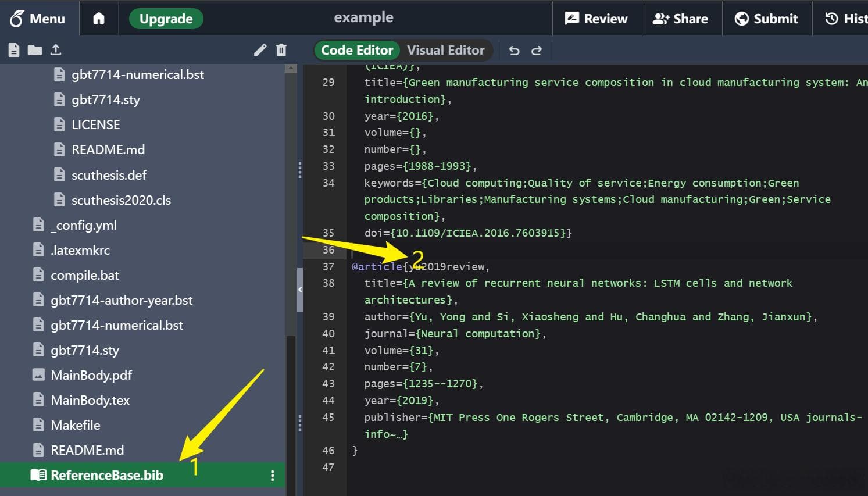868x496 pixels.
Task: Create a new file
Action: 14,50
